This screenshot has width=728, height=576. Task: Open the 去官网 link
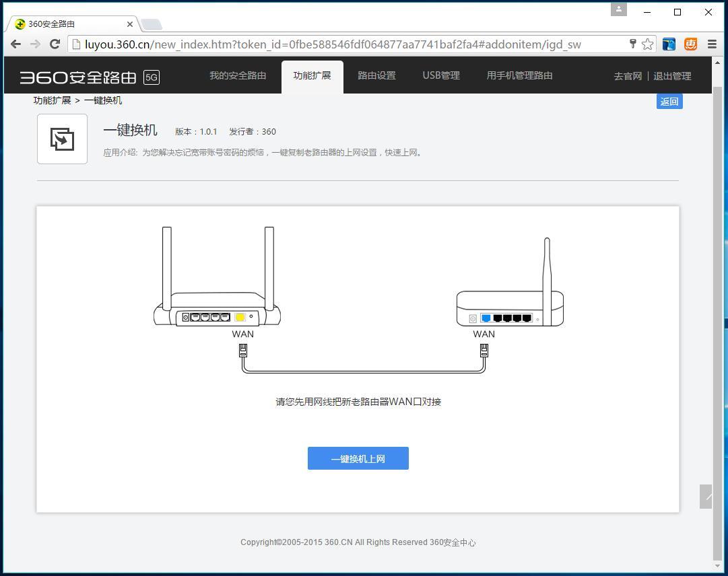[x=627, y=76]
